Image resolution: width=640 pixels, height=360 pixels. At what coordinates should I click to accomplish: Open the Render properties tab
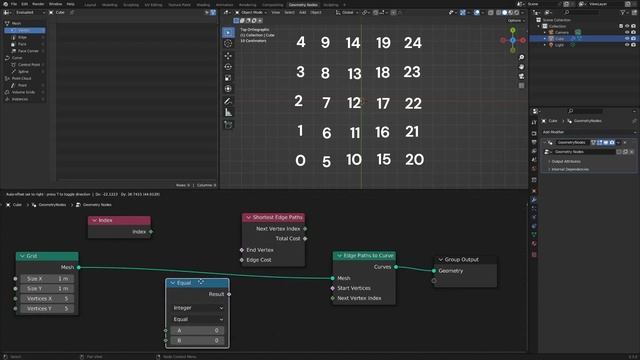coord(534,133)
